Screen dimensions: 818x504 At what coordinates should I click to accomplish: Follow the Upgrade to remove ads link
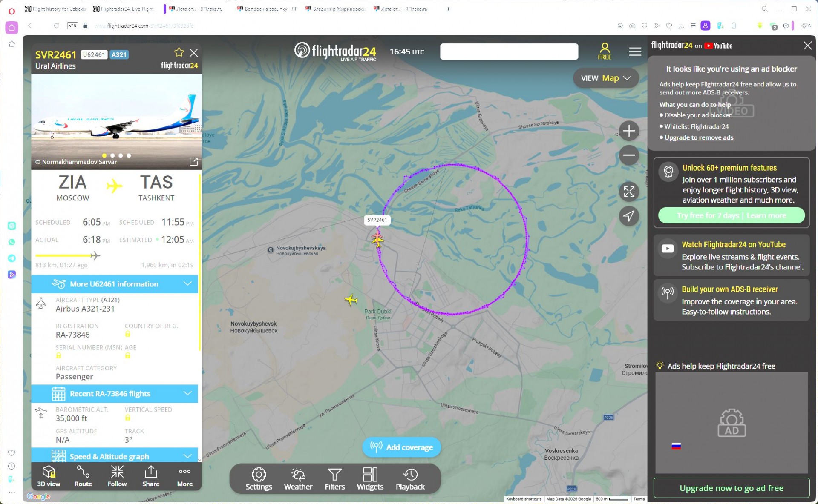699,137
